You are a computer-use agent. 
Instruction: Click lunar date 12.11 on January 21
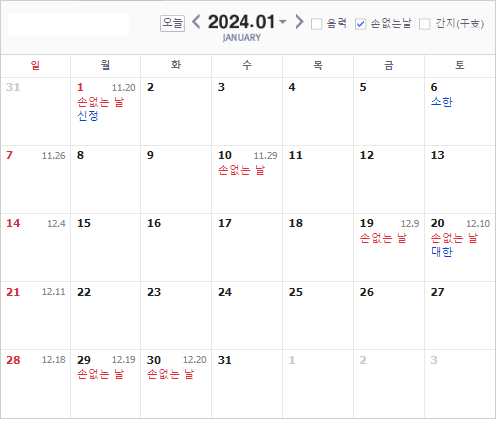tap(54, 292)
